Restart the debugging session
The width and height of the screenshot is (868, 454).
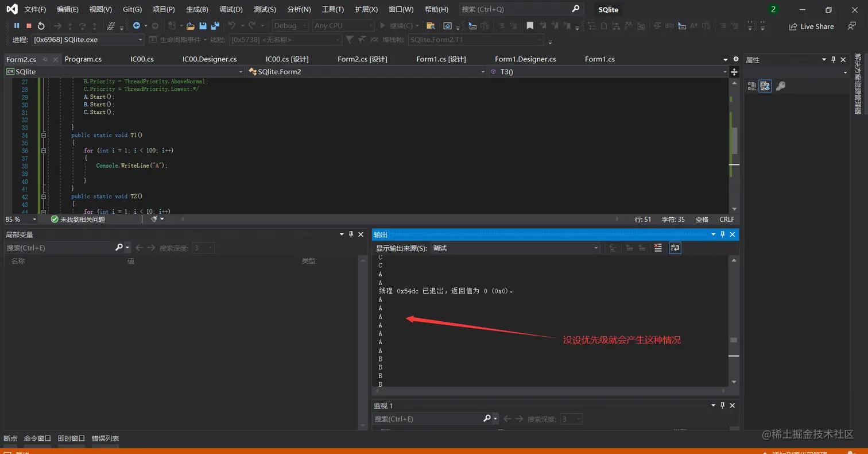41,26
